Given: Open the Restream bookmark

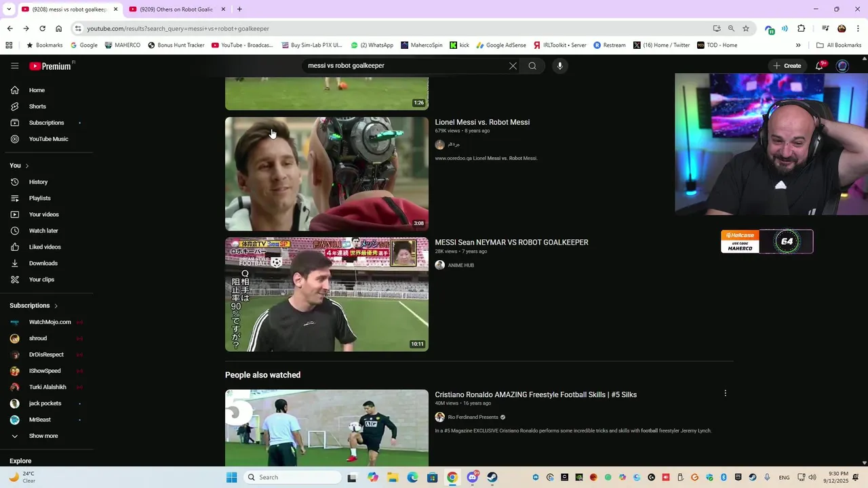Looking at the screenshot, I should (610, 45).
